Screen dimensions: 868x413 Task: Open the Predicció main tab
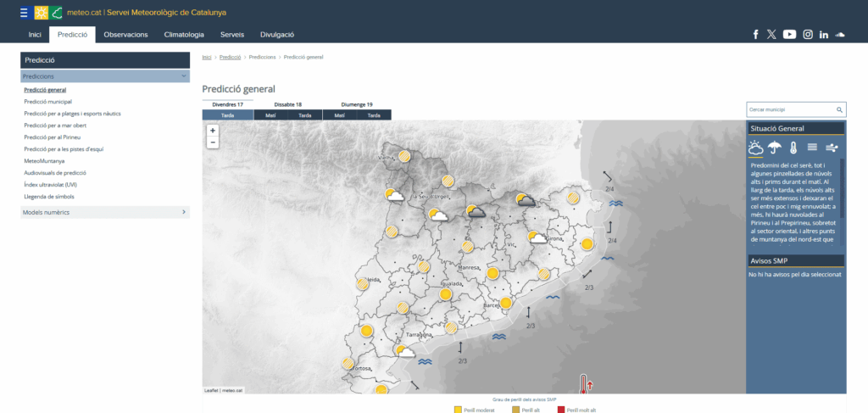pos(73,34)
